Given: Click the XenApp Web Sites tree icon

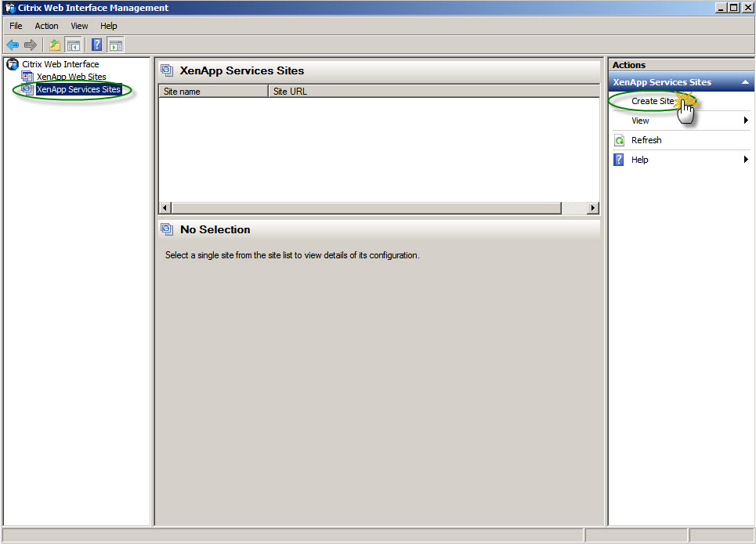Looking at the screenshot, I should (x=27, y=77).
